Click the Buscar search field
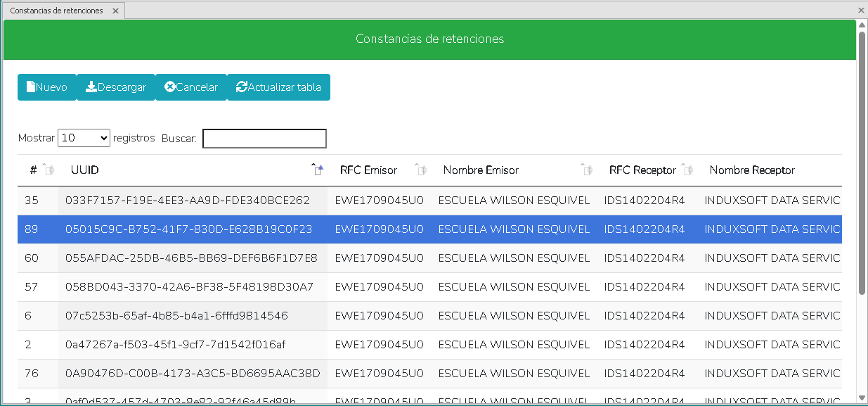 click(264, 139)
